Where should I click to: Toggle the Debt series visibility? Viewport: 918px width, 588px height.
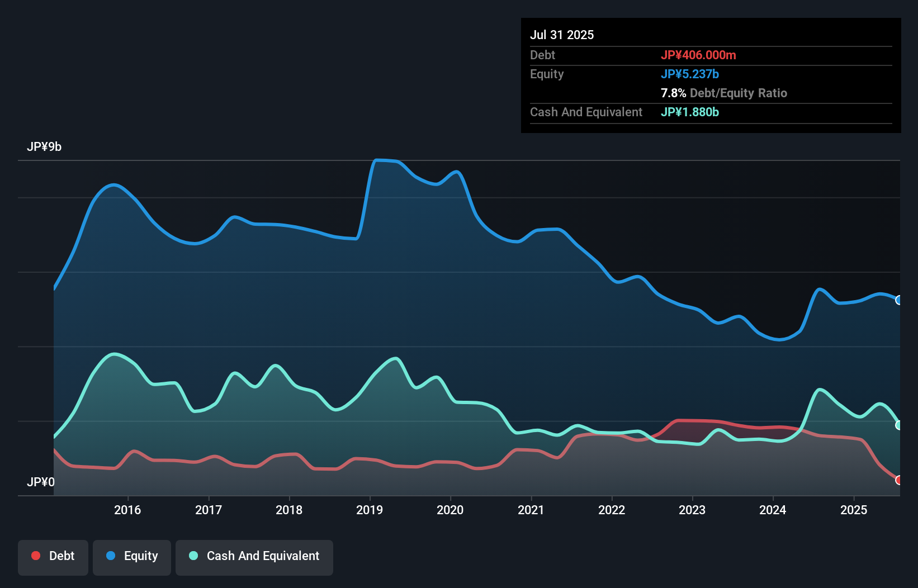(53, 557)
